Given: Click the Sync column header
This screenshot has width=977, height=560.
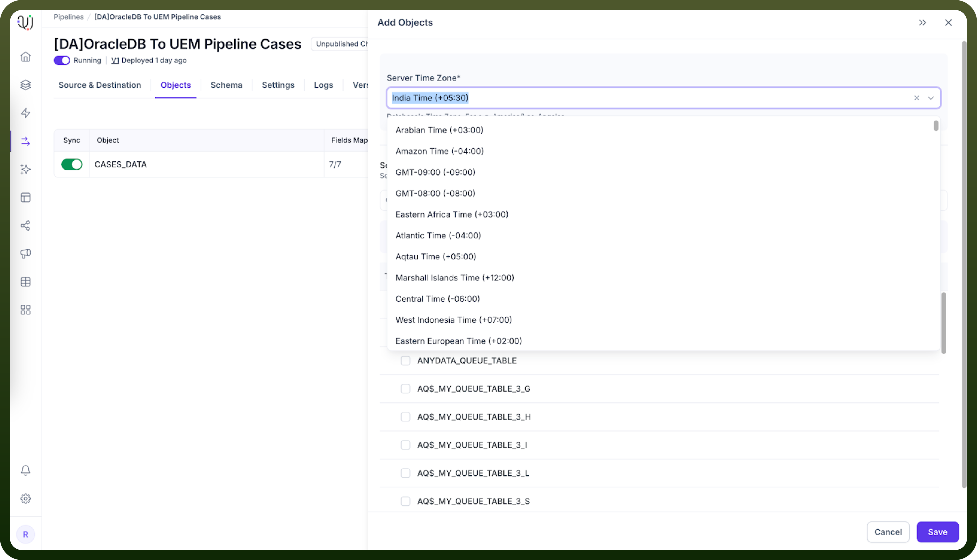Looking at the screenshot, I should coord(72,140).
